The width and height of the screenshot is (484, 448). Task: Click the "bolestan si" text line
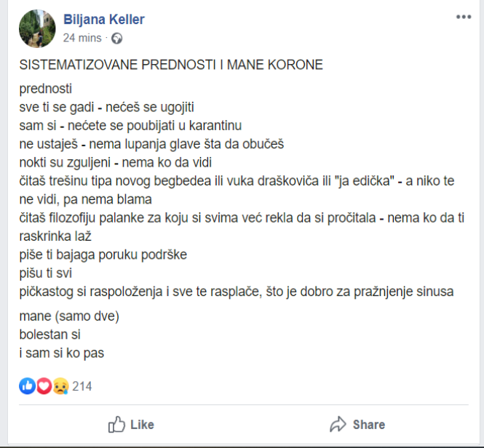point(49,335)
